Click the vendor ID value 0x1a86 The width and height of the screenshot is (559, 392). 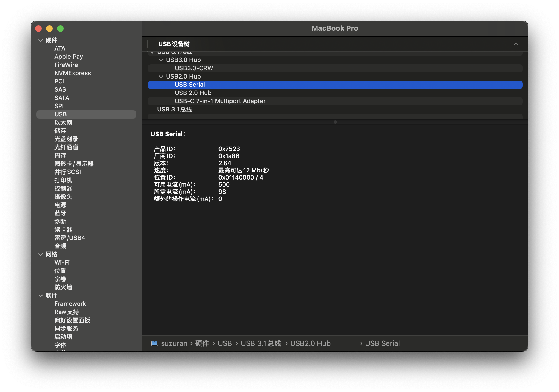pyautogui.click(x=229, y=156)
